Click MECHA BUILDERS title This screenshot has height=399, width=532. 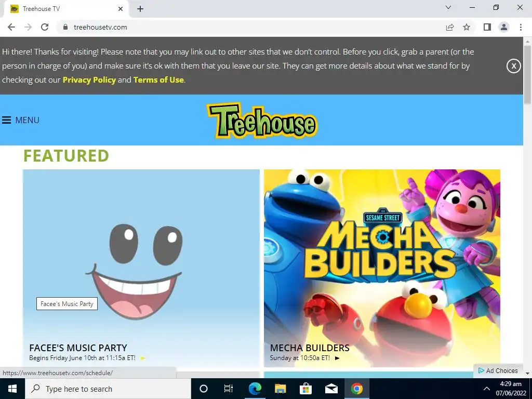click(310, 348)
